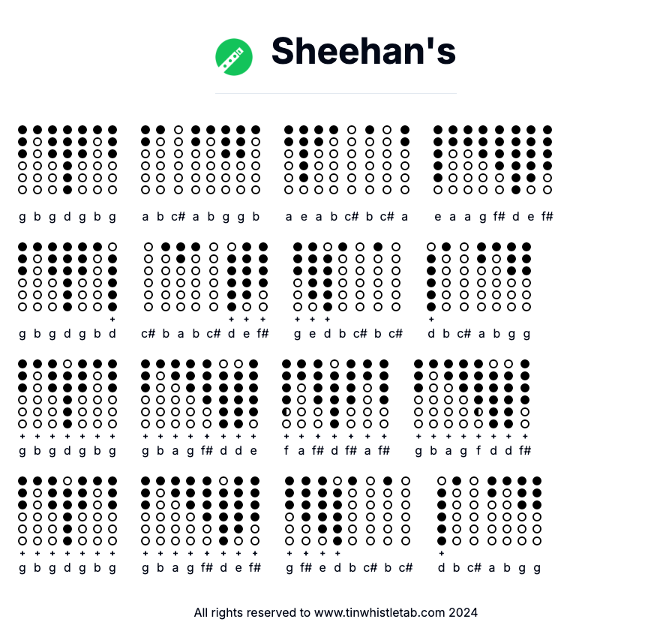Image resolution: width=672 pixels, height=637 pixels.
Task: Click half-covered hole in "g b a g f d d f#" chart
Action: [478, 412]
